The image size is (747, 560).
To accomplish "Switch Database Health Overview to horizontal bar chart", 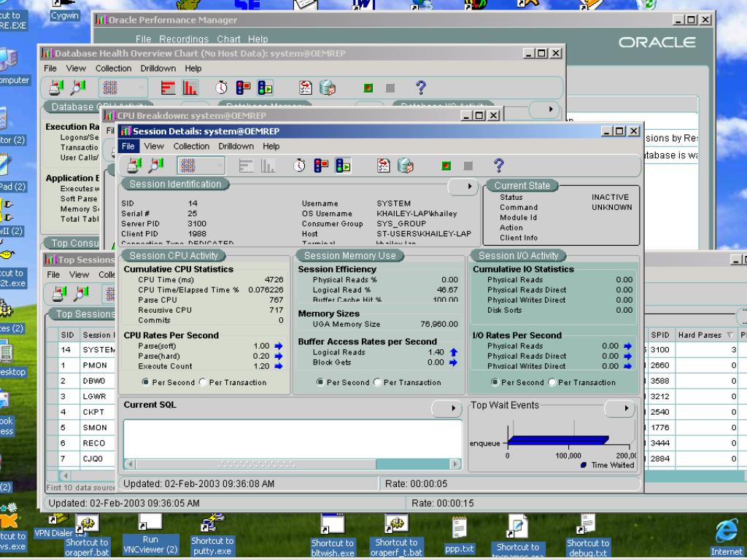I will coord(168,87).
